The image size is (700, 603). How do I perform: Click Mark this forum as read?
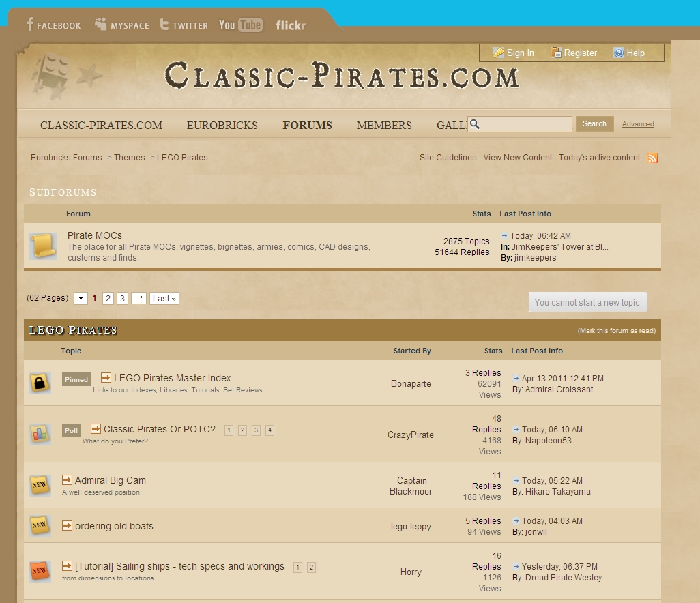[x=617, y=331]
